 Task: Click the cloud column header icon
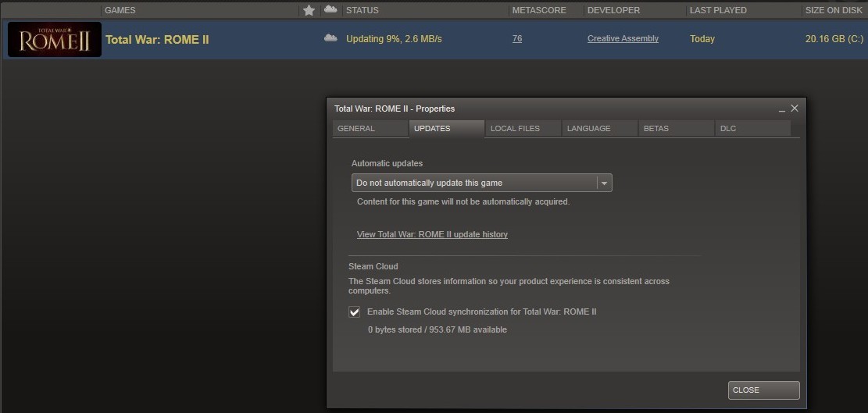click(x=330, y=9)
